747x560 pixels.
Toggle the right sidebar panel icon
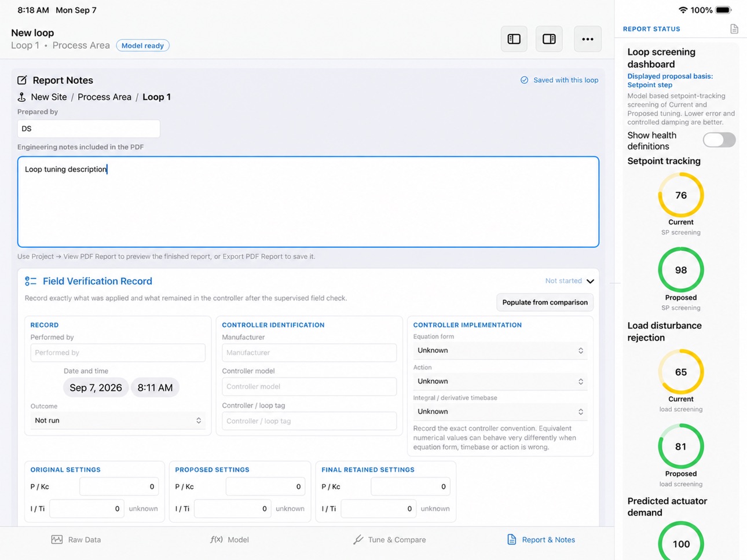549,39
